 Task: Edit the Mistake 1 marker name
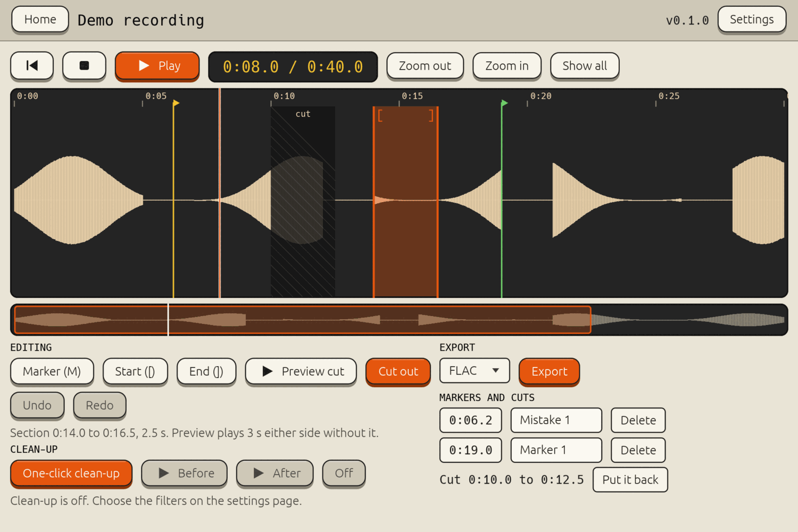pos(556,420)
